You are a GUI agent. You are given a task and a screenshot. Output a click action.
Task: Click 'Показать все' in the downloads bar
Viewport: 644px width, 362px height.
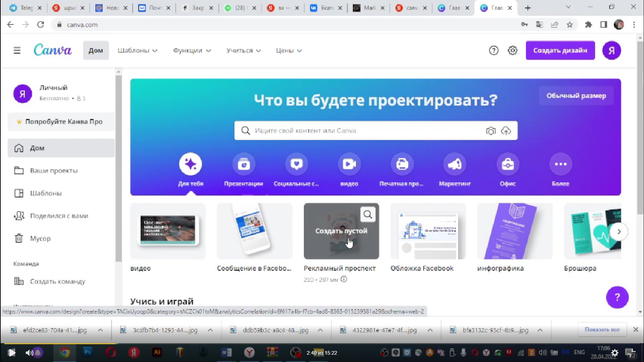click(602, 330)
